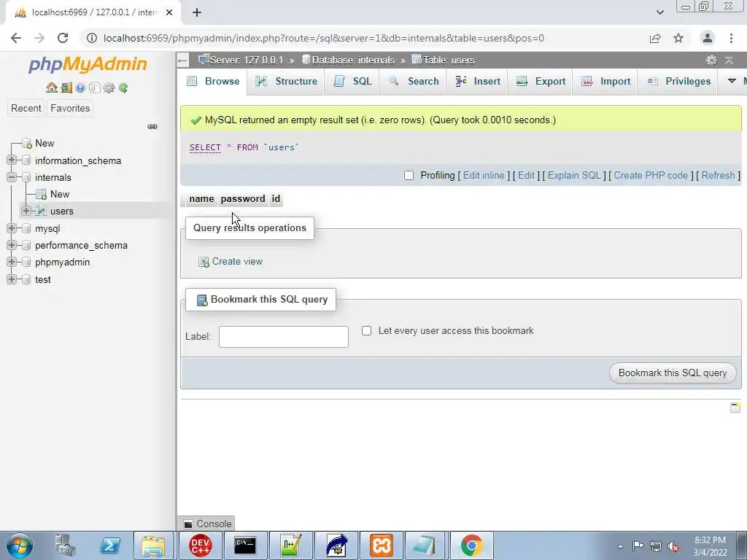The width and height of the screenshot is (747, 560).
Task: Open the More tabs dropdown arrow
Action: point(732,81)
